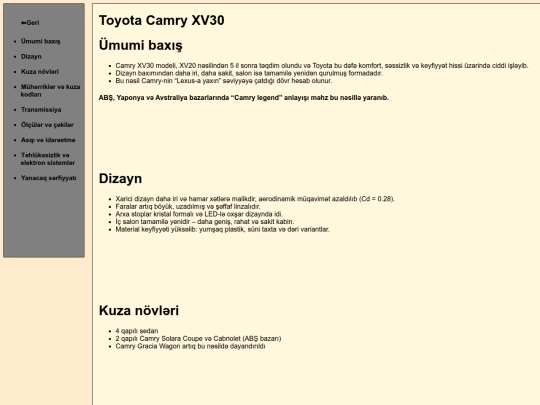
Task: Select Kuza növləri in sidebar
Action: click(x=40, y=72)
